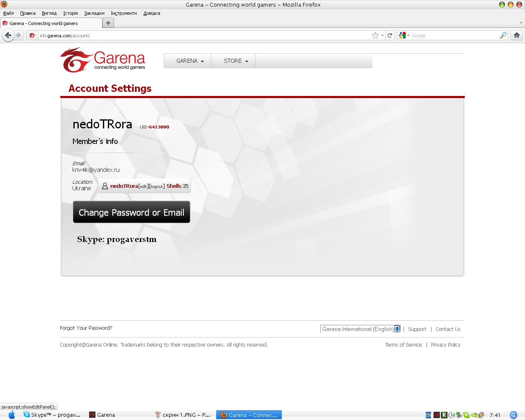Click the orange lightning tray icon
The image size is (525, 420).
pyautogui.click(x=482, y=415)
